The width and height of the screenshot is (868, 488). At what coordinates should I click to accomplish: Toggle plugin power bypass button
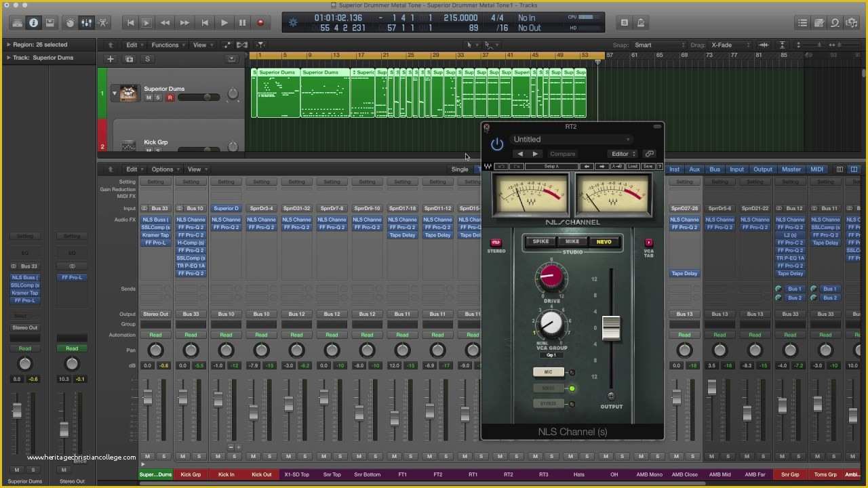497,144
